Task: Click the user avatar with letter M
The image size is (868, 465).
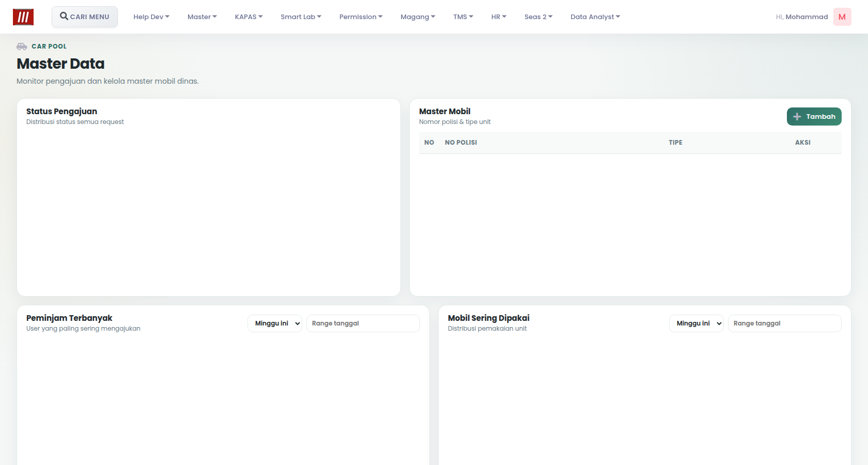Action: point(842,17)
